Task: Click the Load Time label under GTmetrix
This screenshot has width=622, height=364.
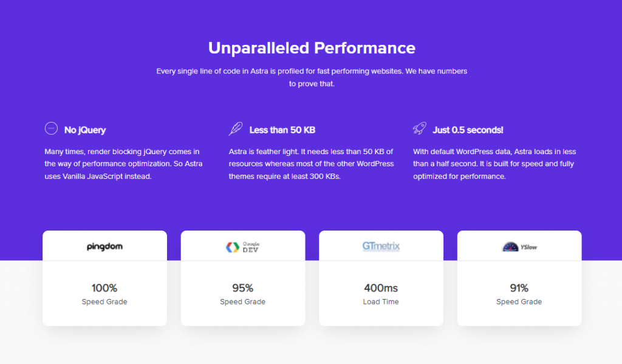Action: click(x=381, y=302)
